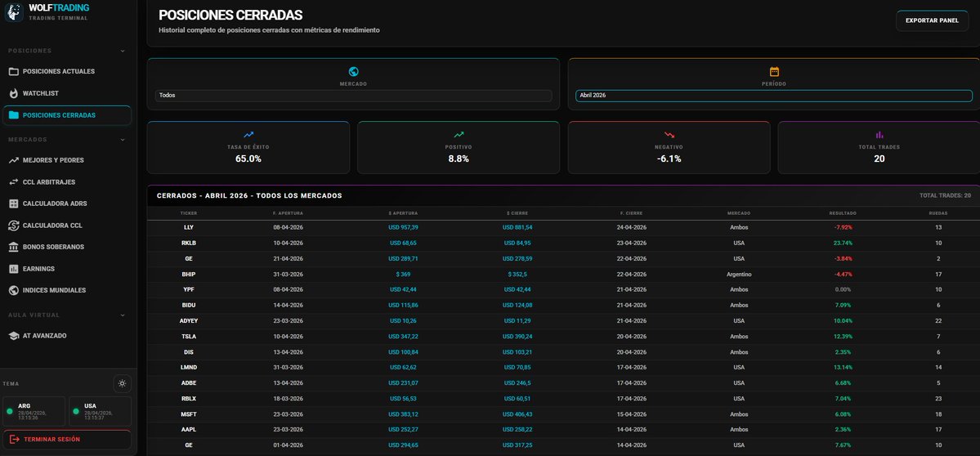The image size is (980, 456).
Task: Click the bar chart icon beside Earnings
Action: point(14,269)
